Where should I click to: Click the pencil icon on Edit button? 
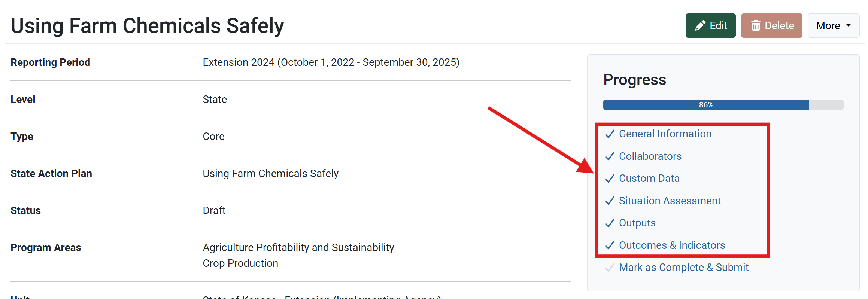coord(700,26)
